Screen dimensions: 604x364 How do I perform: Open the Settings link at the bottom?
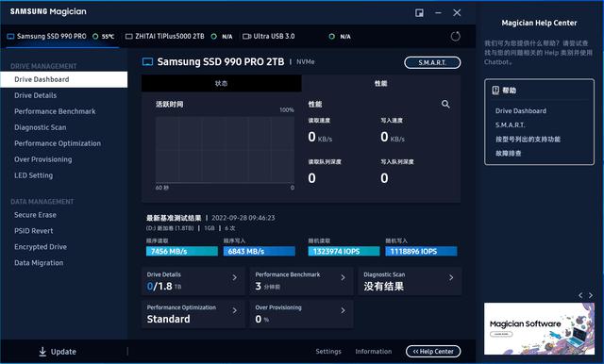(x=328, y=352)
